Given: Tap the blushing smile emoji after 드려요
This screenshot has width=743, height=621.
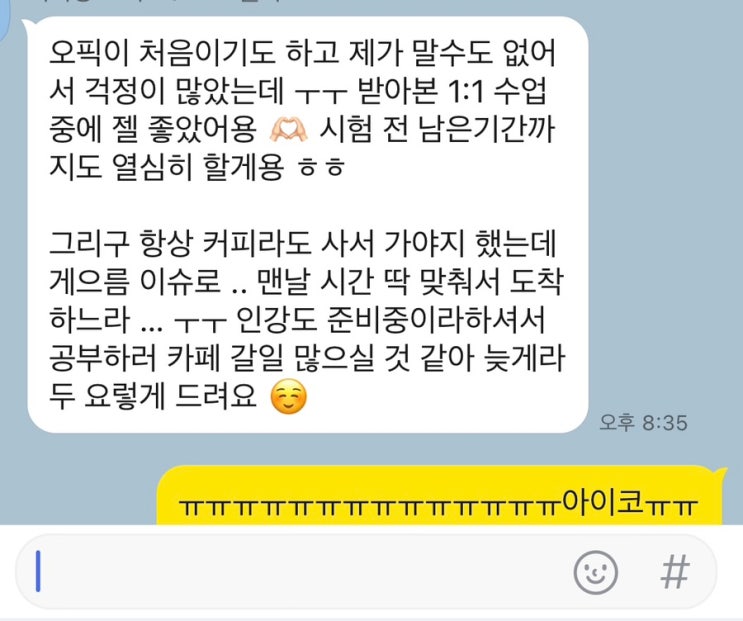Looking at the screenshot, I should [x=288, y=398].
